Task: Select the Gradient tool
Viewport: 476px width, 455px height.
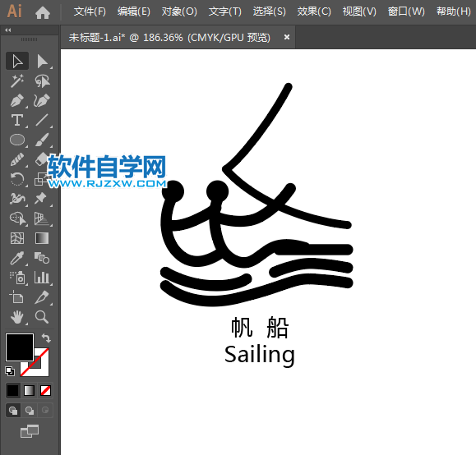Action: (x=42, y=238)
